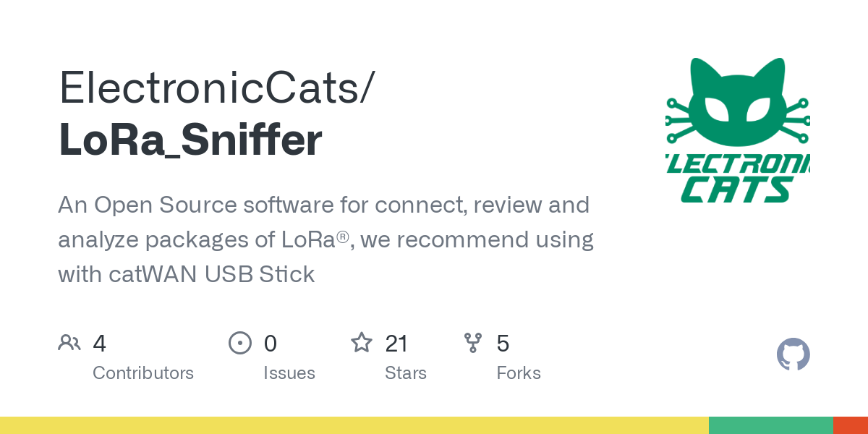Image resolution: width=868 pixels, height=434 pixels.
Task: Open the ElectronicCats owner name
Action: (217, 89)
